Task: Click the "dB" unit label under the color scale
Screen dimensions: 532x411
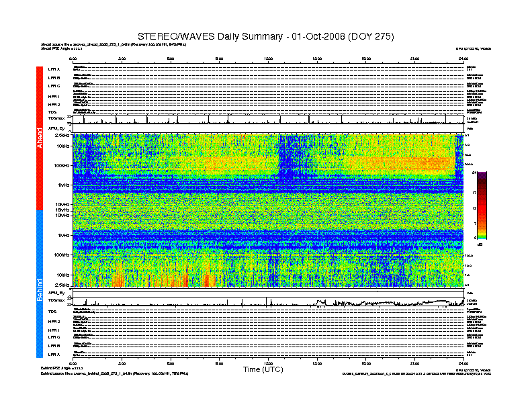Action: point(480,244)
